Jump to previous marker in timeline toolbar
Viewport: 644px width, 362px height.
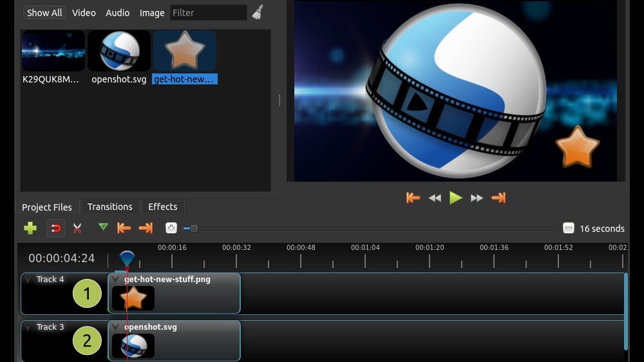click(124, 228)
